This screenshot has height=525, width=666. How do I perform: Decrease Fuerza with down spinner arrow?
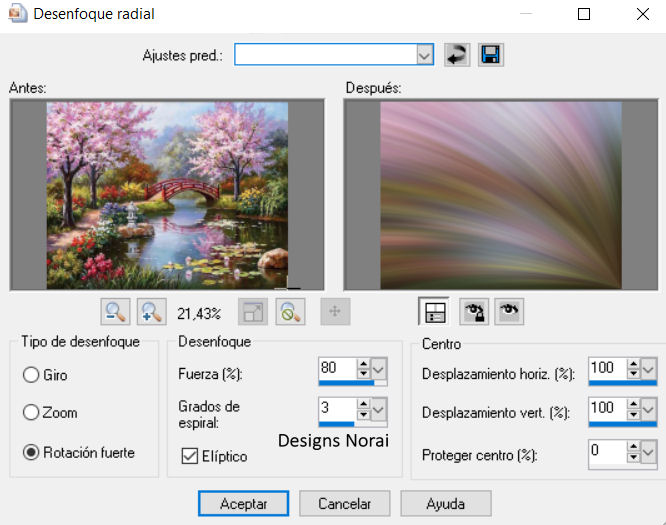(x=364, y=373)
